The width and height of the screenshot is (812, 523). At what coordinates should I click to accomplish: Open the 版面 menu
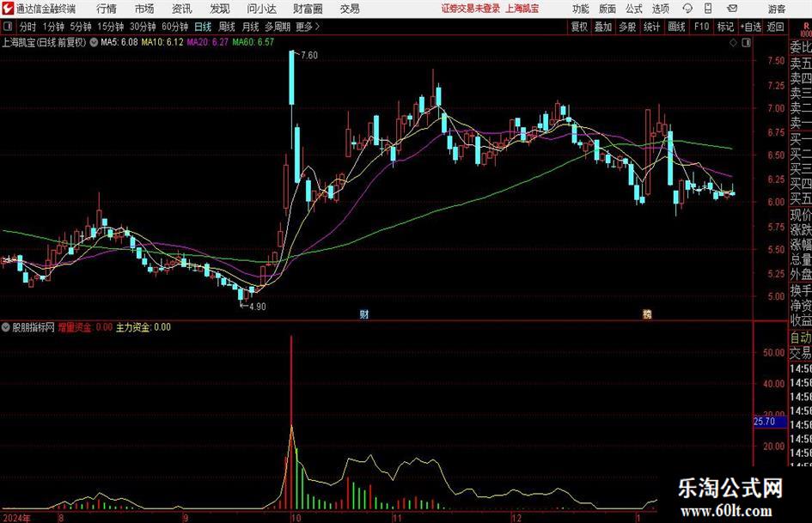pyautogui.click(x=607, y=9)
